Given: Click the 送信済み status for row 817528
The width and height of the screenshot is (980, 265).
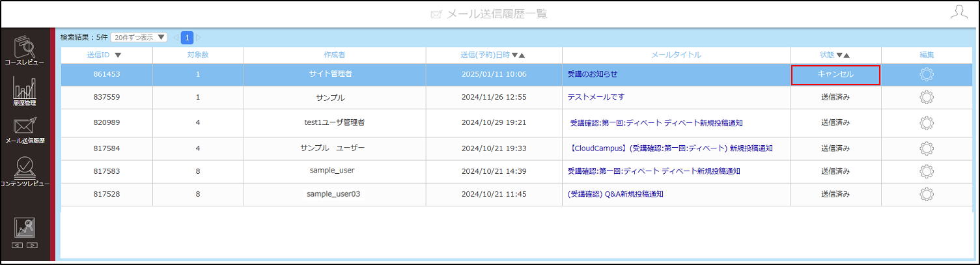Looking at the screenshot, I should 835,194.
